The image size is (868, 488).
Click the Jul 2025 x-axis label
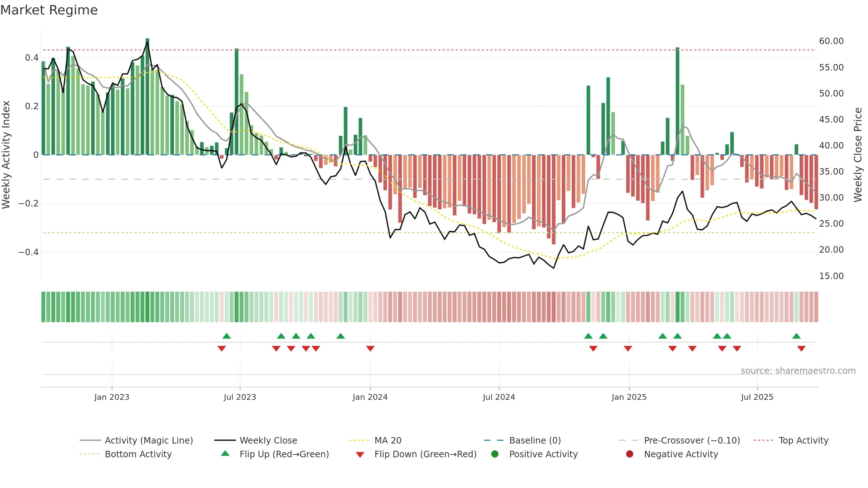pyautogui.click(x=757, y=397)
